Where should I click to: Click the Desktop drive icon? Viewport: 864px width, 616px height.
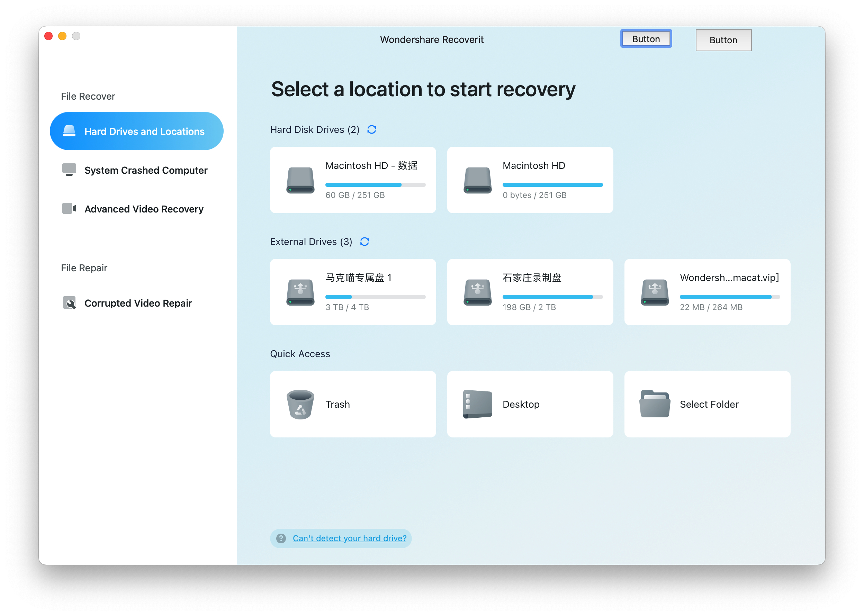[477, 404]
